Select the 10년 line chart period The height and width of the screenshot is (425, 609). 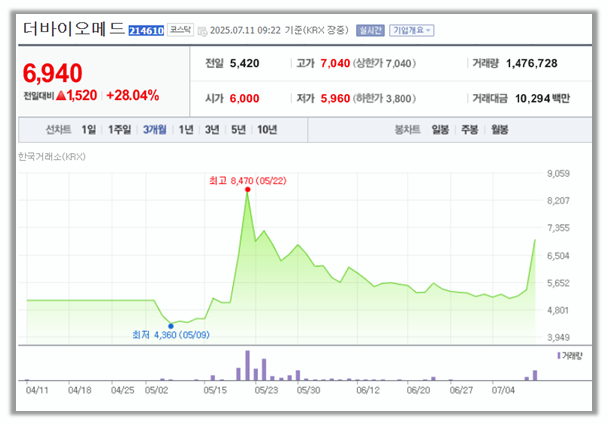pos(267,130)
